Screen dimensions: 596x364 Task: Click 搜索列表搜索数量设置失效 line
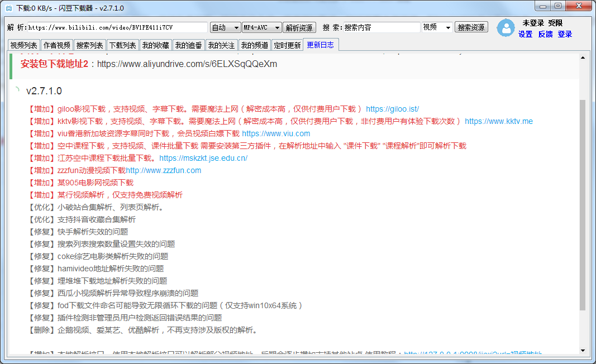point(101,244)
